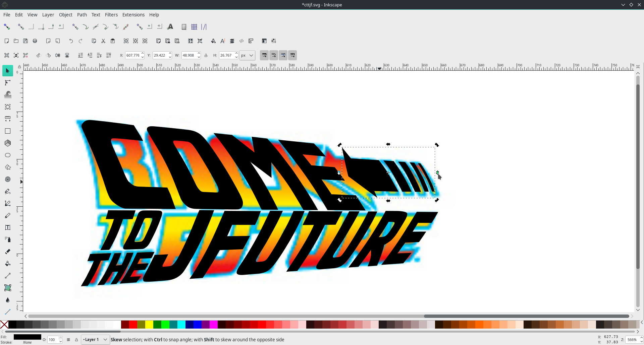Select the Star and polygon tool
Screen dimensions: 644x345
click(x=7, y=167)
